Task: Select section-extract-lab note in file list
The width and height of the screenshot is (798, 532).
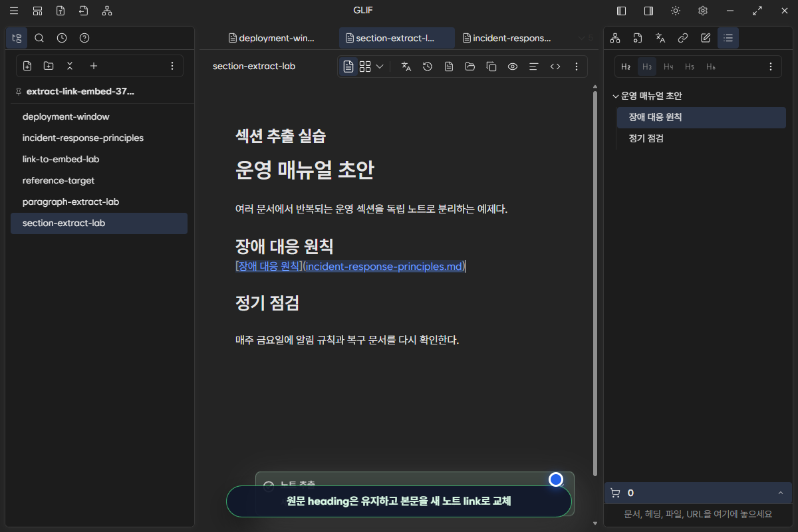Action: pos(99,223)
